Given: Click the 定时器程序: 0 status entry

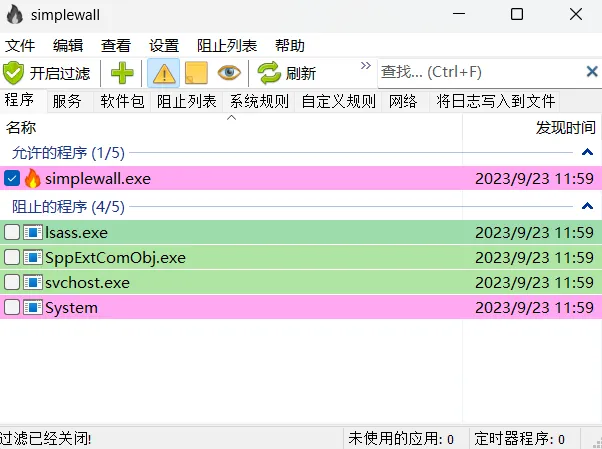Looking at the screenshot, I should point(520,438).
